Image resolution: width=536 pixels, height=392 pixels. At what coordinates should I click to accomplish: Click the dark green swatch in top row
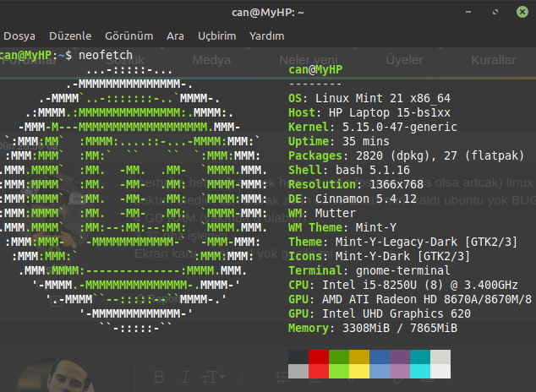click(x=339, y=357)
